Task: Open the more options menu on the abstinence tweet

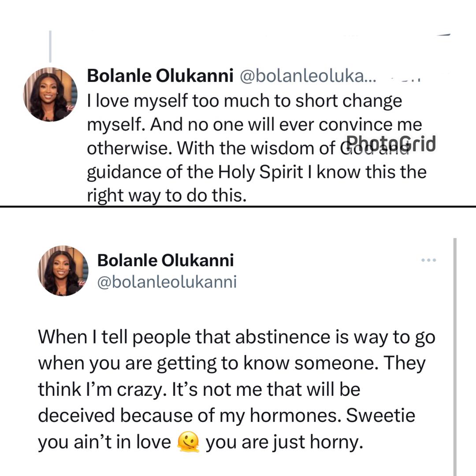Action: [428, 260]
